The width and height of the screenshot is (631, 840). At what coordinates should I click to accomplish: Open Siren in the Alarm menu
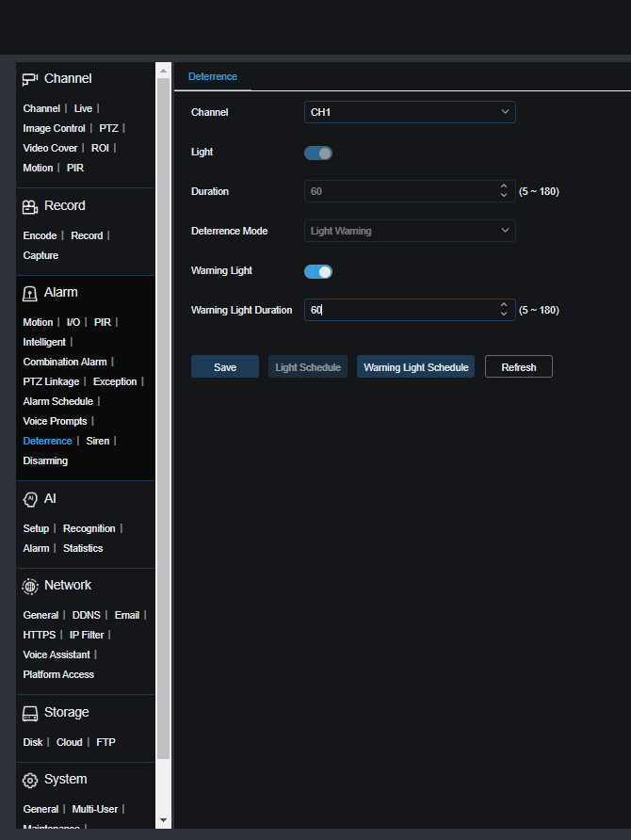[98, 441]
